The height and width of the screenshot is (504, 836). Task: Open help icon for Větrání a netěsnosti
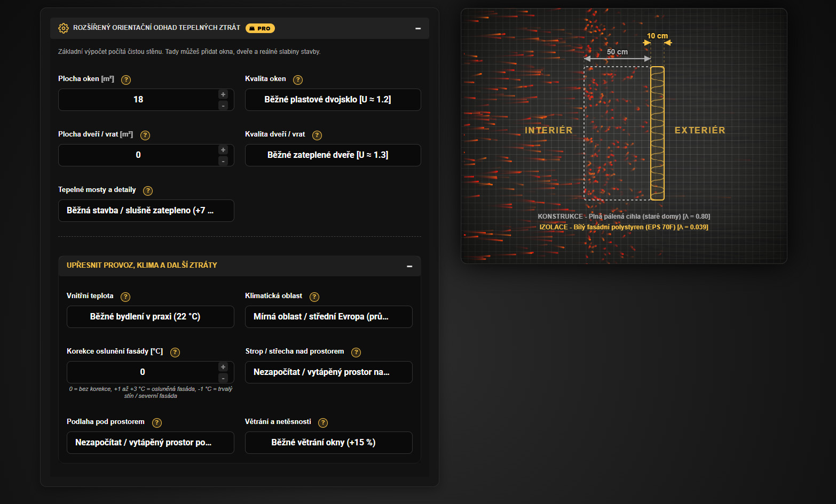[x=323, y=423]
